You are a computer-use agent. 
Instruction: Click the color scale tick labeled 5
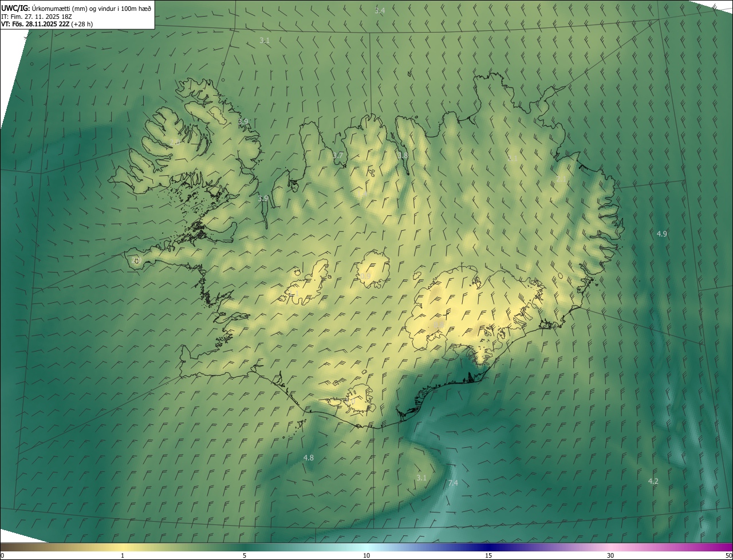[245, 555]
